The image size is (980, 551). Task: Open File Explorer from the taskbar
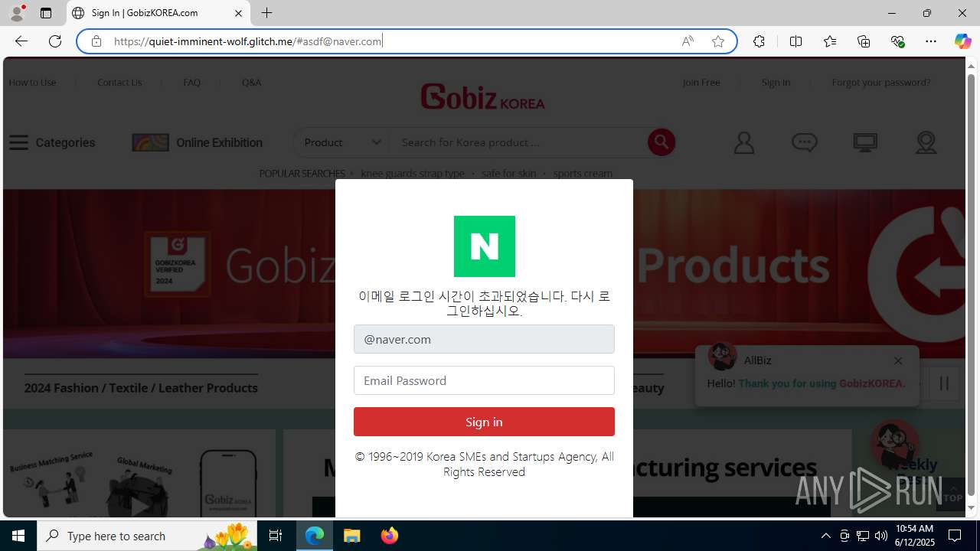(352, 536)
